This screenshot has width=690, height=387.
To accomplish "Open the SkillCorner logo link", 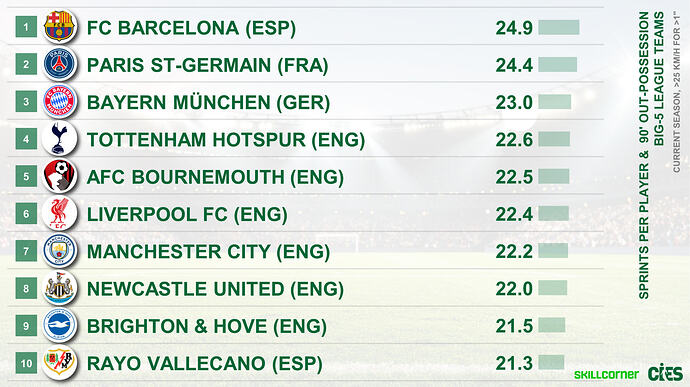I will tap(606, 374).
